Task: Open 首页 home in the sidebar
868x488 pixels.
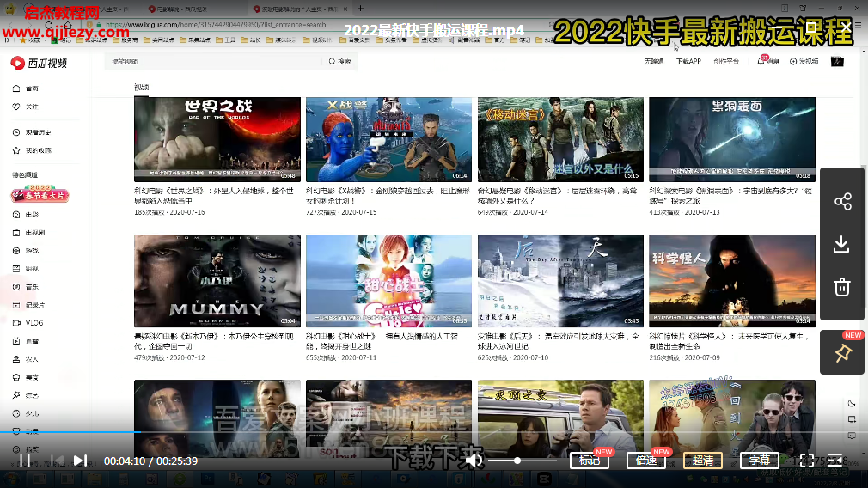Action: (x=26, y=88)
